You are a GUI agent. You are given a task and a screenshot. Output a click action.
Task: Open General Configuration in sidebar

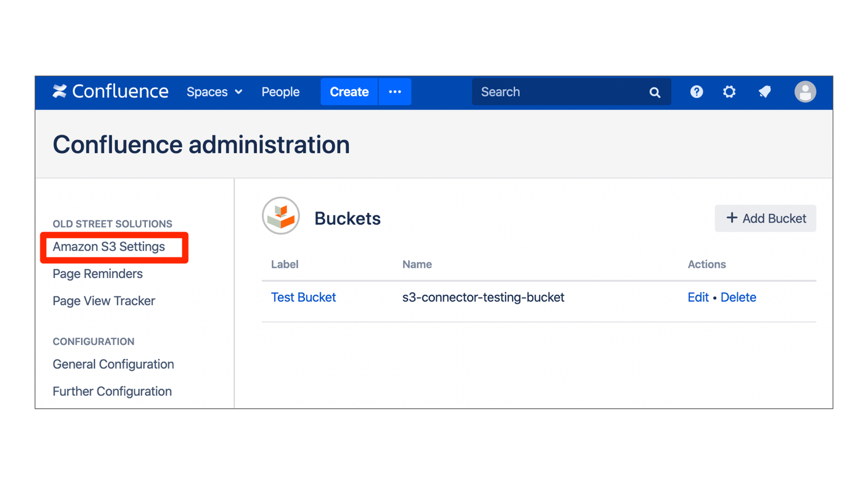[x=113, y=364]
